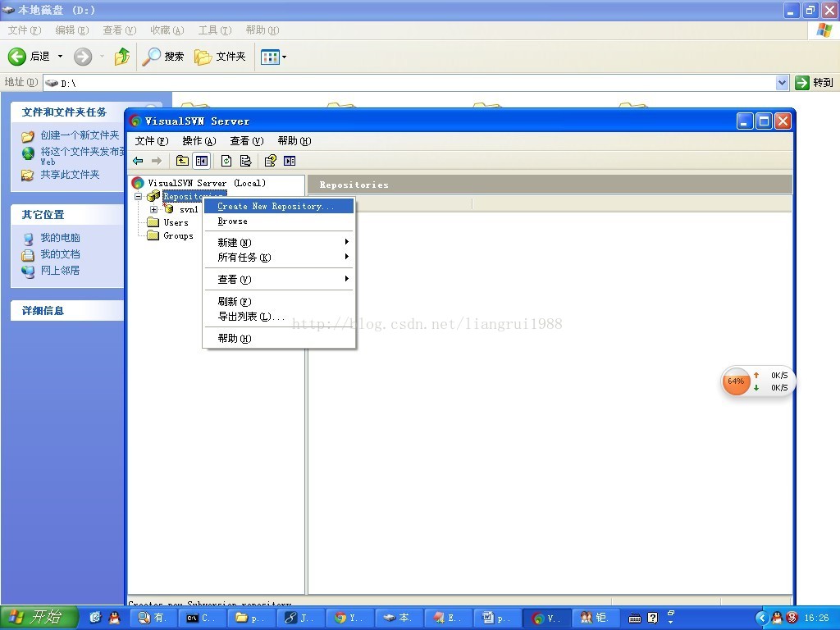
Task: Click the QQ penguin quick launch icon
Action: (x=114, y=619)
